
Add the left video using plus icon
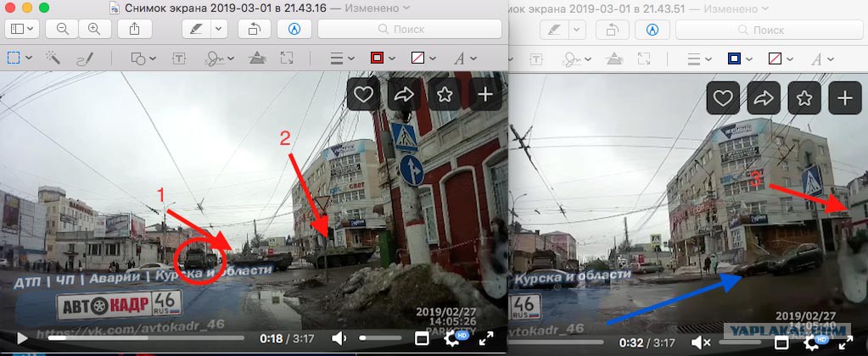point(485,95)
